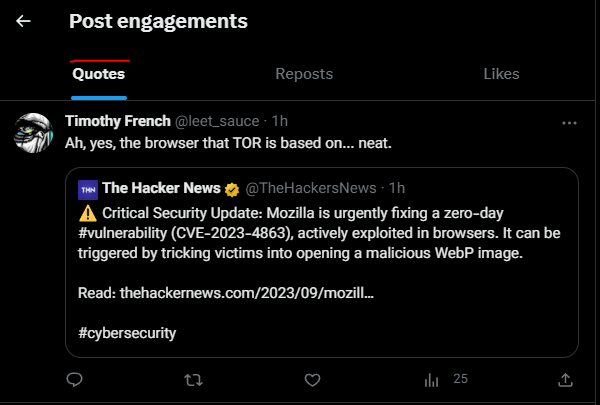600x405 pixels.
Task: Open The Hacker News quoted post name
Action: click(161, 188)
